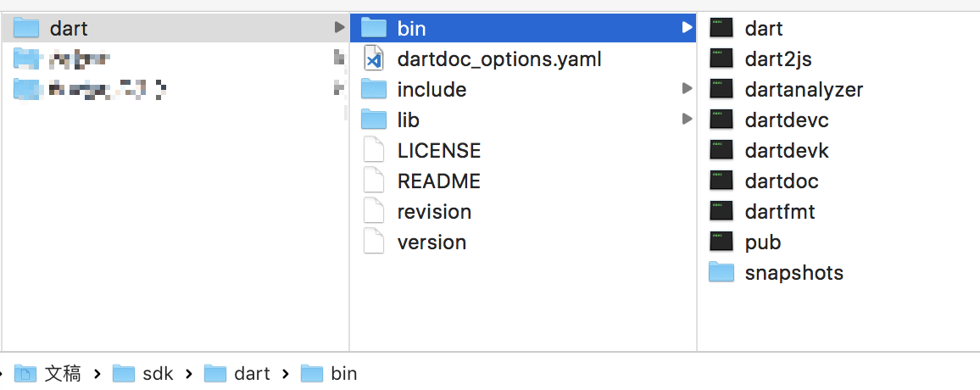Select the dart executable file icon
Image resolution: width=980 pixels, height=390 pixels.
(721, 28)
